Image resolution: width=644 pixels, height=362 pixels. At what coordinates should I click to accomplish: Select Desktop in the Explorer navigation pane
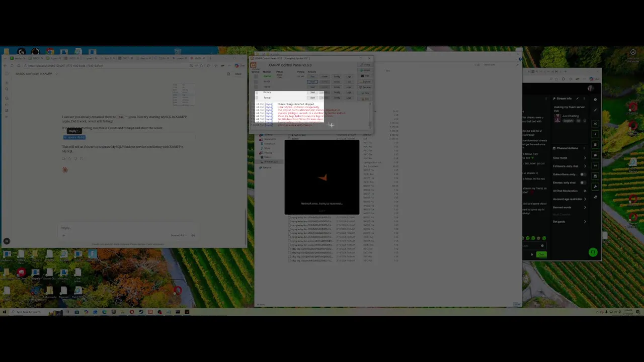[x=268, y=135]
